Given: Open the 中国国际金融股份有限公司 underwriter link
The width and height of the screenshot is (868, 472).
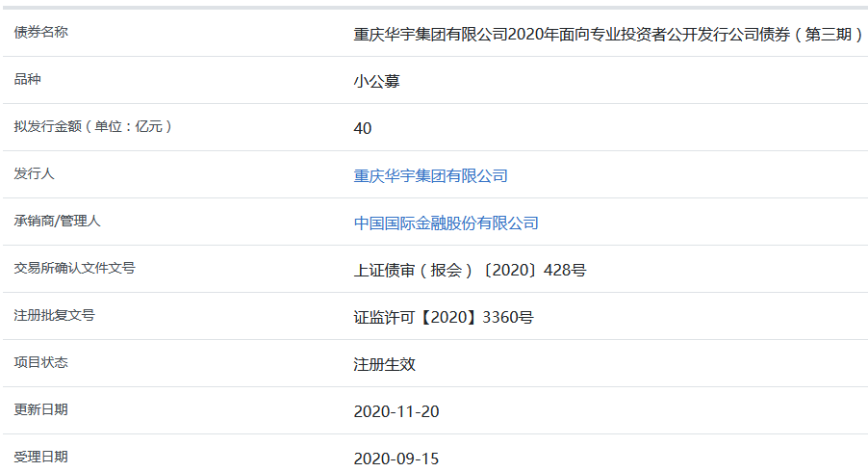Looking at the screenshot, I should click(x=447, y=223).
